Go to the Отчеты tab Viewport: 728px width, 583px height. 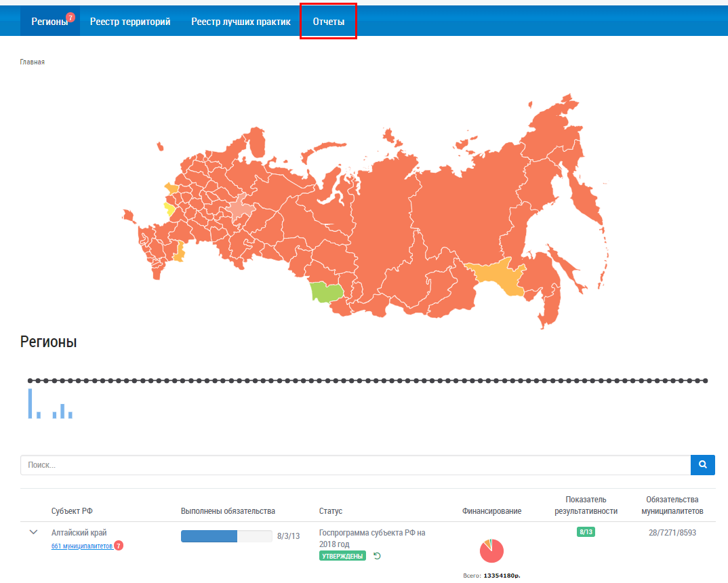pyautogui.click(x=328, y=22)
